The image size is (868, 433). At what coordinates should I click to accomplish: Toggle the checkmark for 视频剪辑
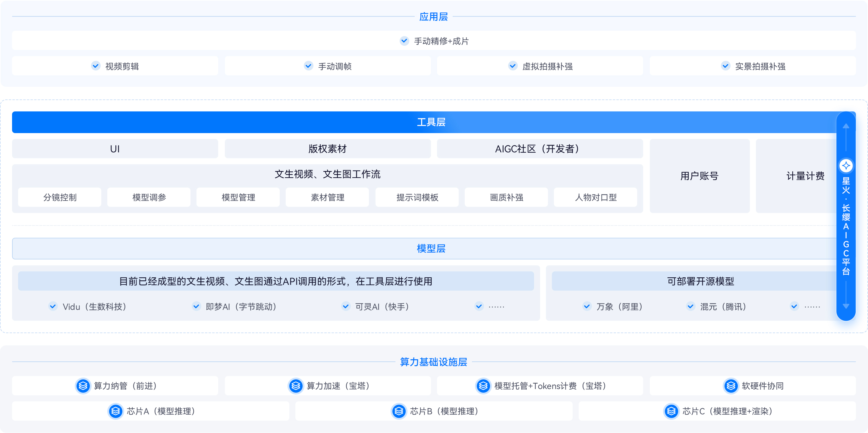click(96, 66)
